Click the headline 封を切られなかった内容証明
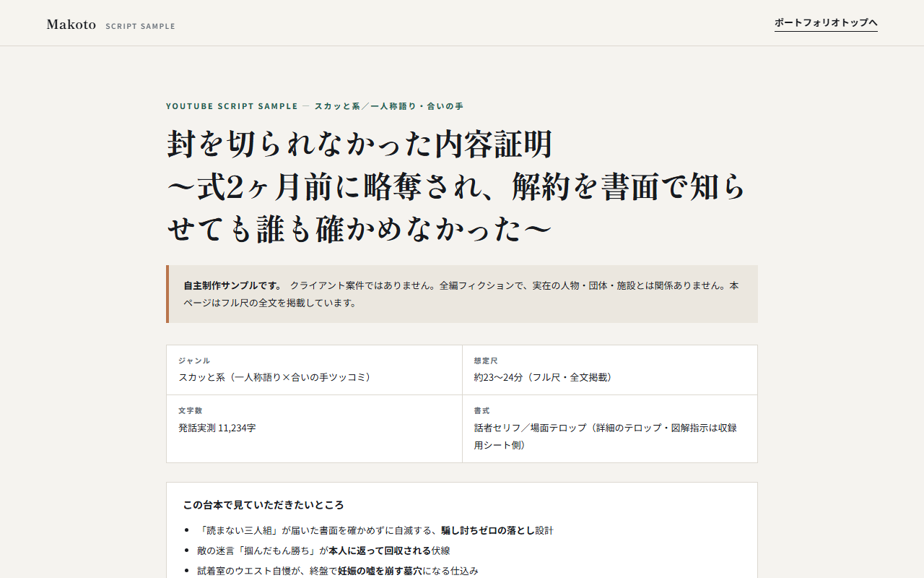 click(x=359, y=144)
